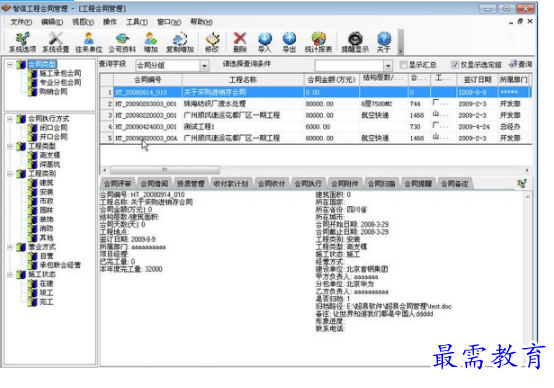This screenshot has width=554, height=388.
Task: Open the 帮助 menu
Action: point(201,22)
